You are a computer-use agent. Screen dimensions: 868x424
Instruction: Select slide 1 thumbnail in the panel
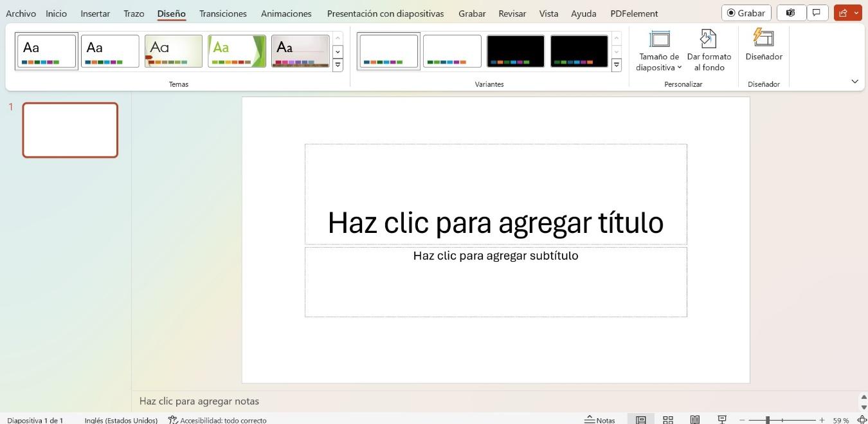coord(69,129)
